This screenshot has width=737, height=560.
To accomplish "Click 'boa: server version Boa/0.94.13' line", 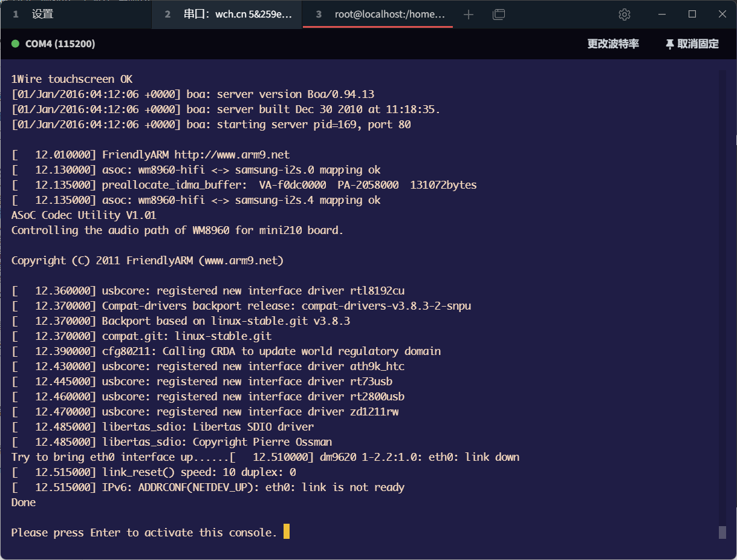I will [x=193, y=94].
